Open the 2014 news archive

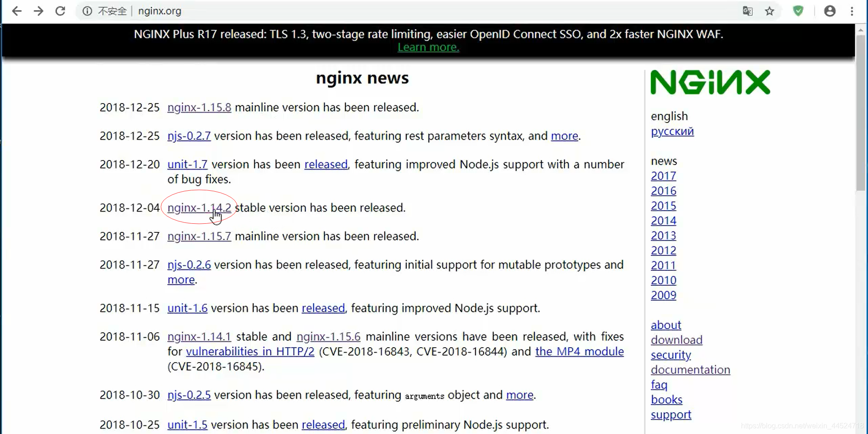click(x=664, y=221)
